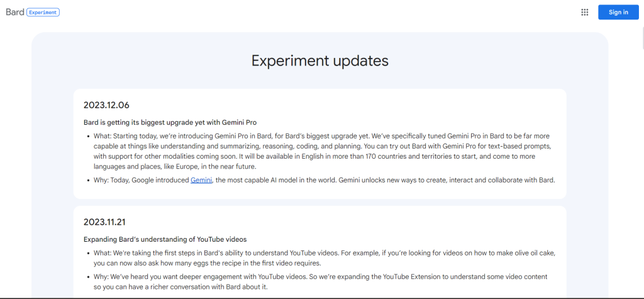Click the first bullet point in 2023.11.21 update

click(x=87, y=254)
